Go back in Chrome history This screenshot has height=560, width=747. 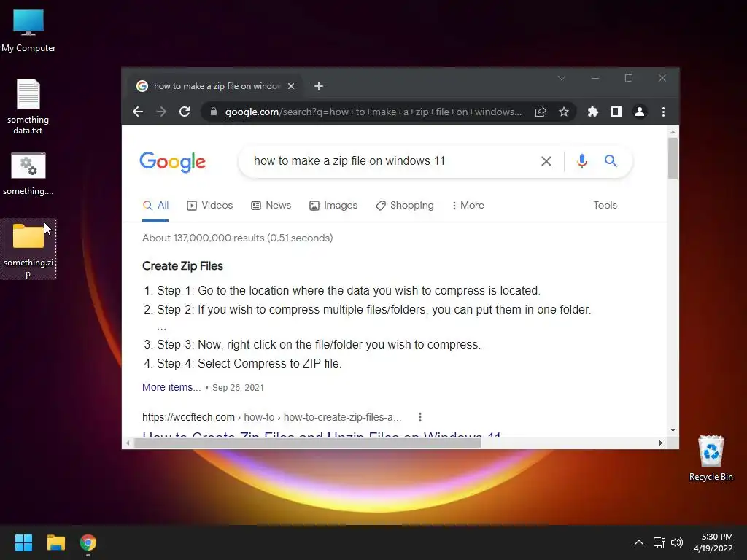138,112
